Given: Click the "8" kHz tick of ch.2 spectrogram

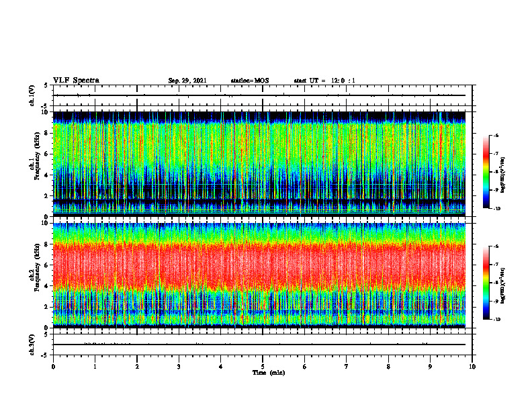Looking at the screenshot, I should [47, 244].
